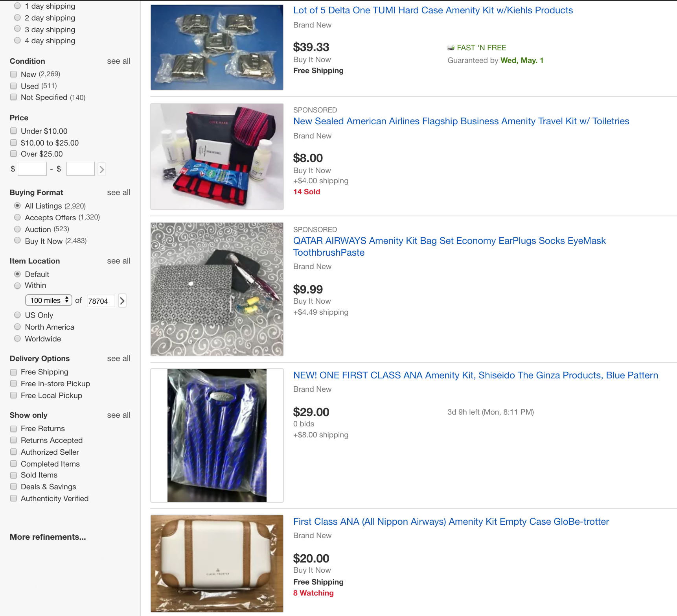677x616 pixels.
Task: Check the Used condition filter
Action: click(x=13, y=86)
